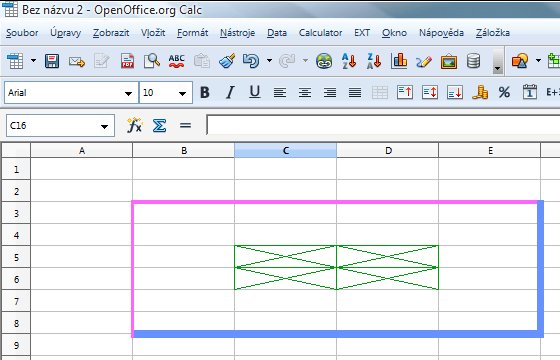Image resolution: width=560 pixels, height=360 pixels.
Task: Sort ascending A to Z
Action: click(349, 61)
